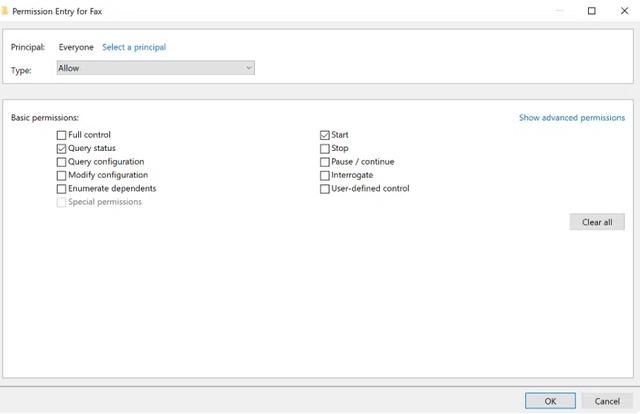Tick the Query configuration checkbox

point(62,162)
